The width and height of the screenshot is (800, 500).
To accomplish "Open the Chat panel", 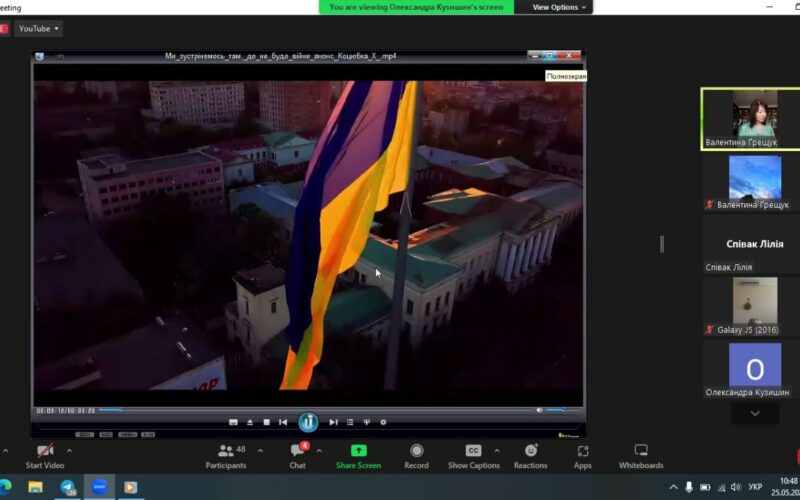I will click(x=297, y=456).
